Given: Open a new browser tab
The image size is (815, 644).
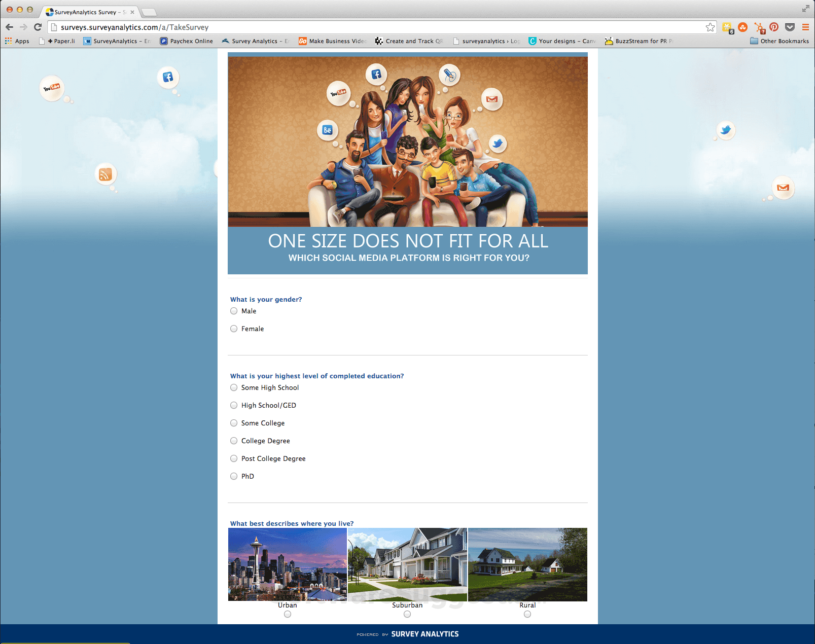Looking at the screenshot, I should point(149,12).
